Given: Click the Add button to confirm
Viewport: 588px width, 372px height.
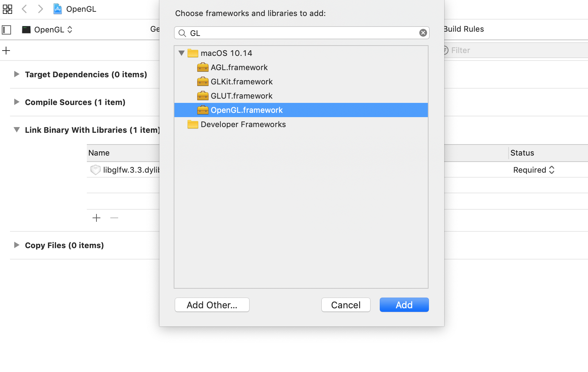Looking at the screenshot, I should [404, 305].
